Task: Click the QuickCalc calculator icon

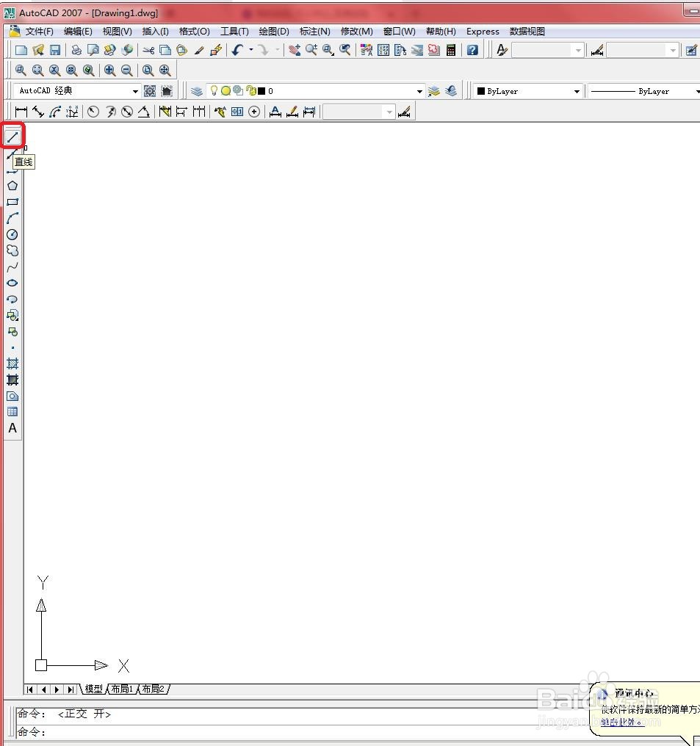Action: [451, 50]
